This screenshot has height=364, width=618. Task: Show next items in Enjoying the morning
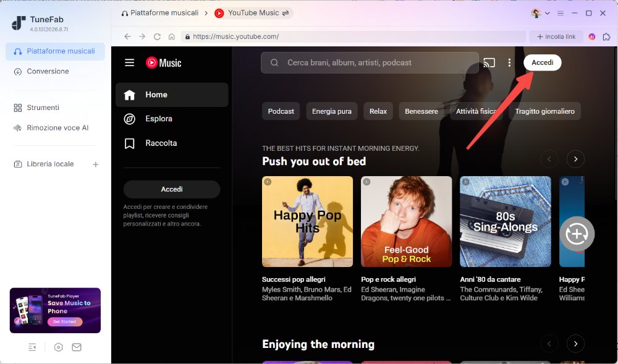tap(575, 344)
